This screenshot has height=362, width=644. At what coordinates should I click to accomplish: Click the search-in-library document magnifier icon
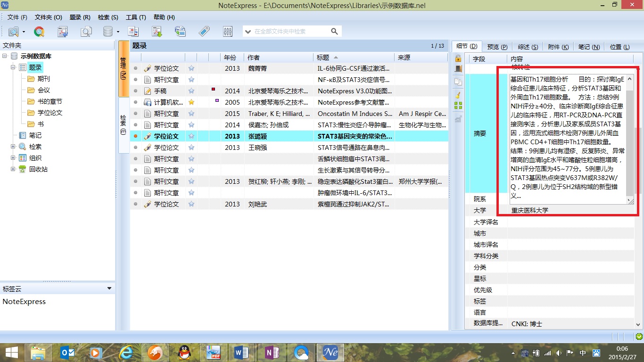tap(86, 32)
